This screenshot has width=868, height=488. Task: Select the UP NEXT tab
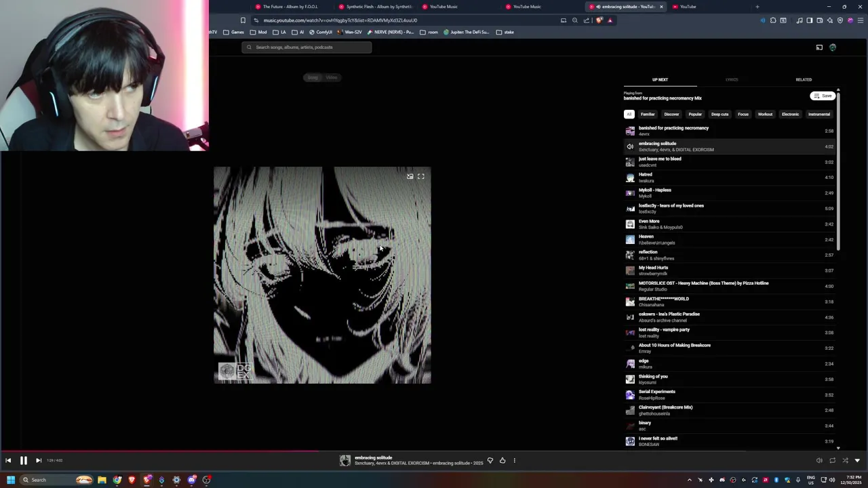660,79
